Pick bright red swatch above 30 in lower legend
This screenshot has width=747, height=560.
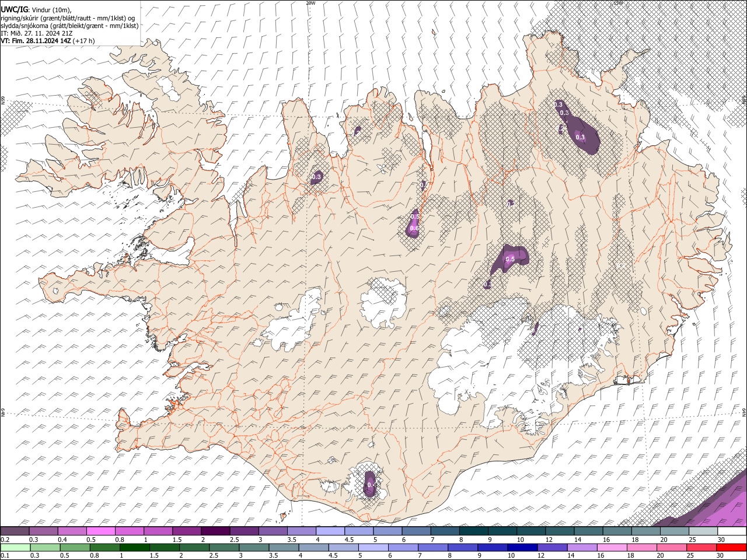(731, 547)
